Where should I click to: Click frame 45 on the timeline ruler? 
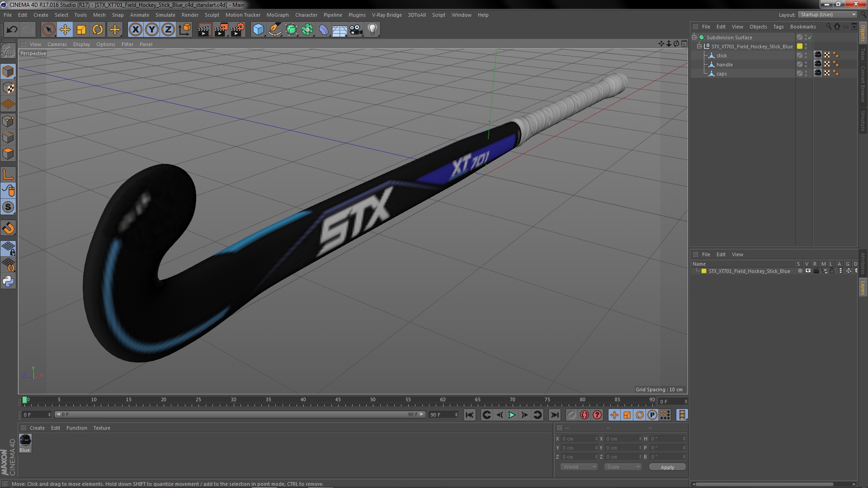[x=338, y=400]
